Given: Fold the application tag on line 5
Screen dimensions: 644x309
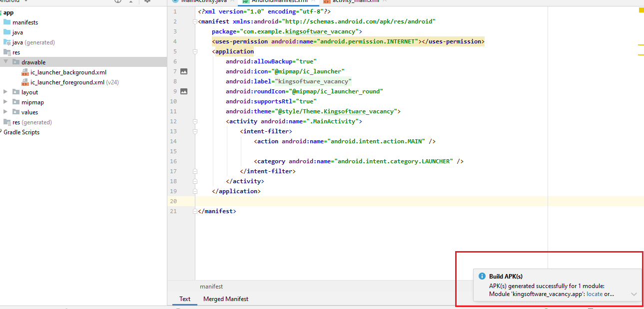Looking at the screenshot, I should pos(195,51).
